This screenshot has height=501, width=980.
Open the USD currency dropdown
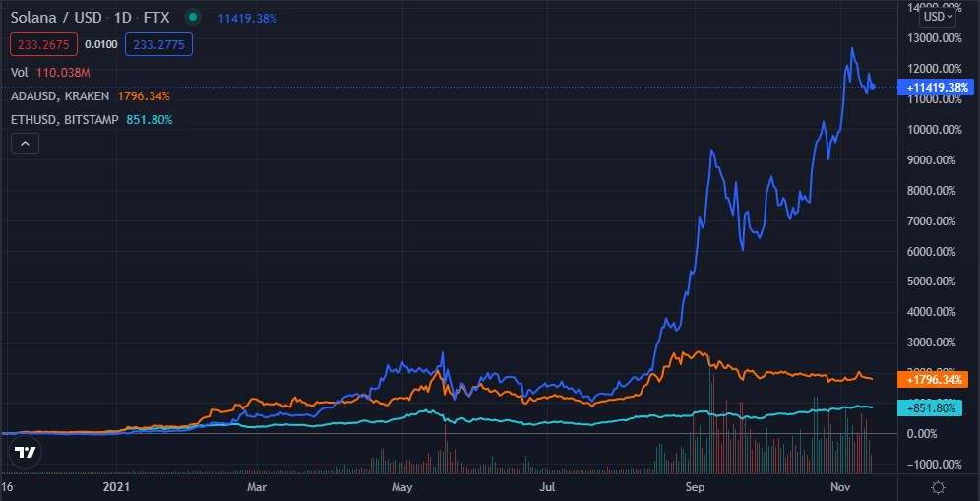pyautogui.click(x=937, y=17)
